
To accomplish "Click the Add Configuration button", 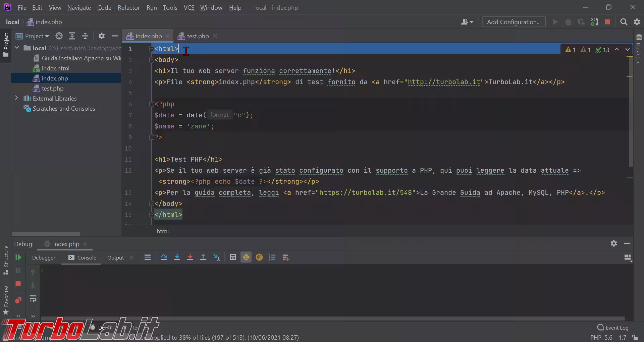I will [514, 22].
